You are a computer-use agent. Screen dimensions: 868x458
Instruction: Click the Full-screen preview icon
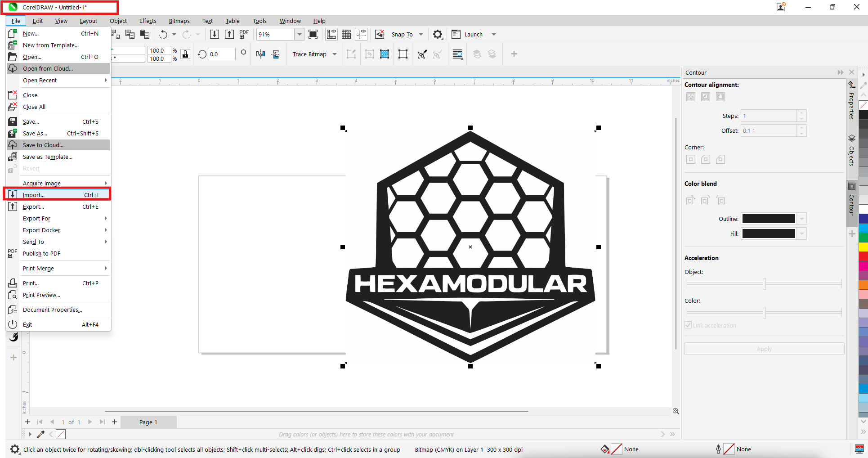(x=313, y=34)
